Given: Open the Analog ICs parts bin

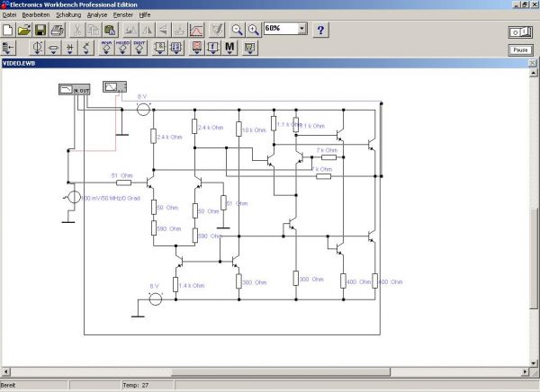Looking at the screenshot, I should coord(106,48).
